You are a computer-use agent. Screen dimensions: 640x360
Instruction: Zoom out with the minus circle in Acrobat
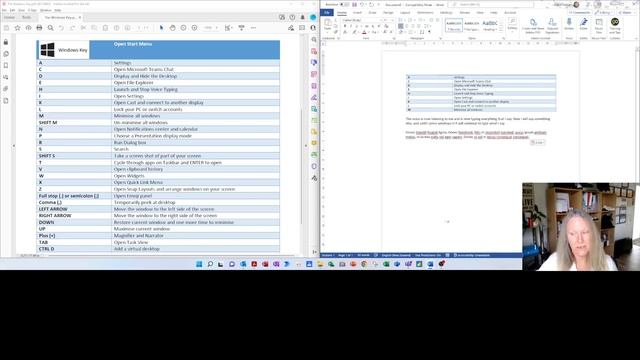point(183,28)
